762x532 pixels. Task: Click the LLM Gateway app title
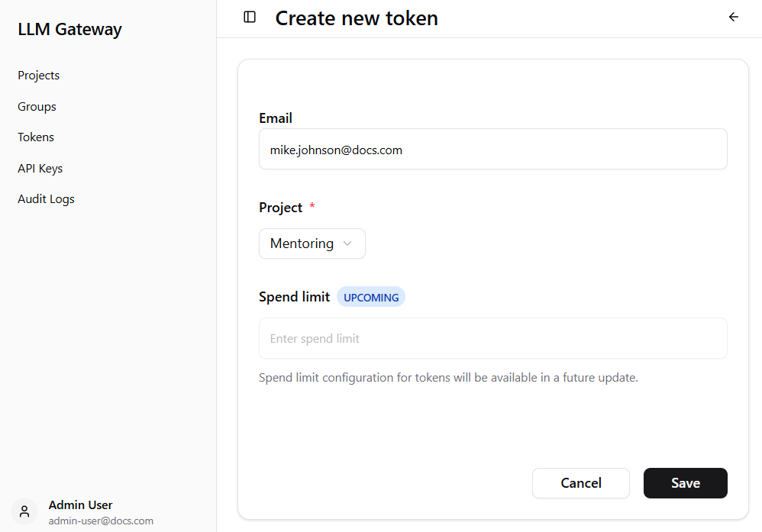(x=69, y=29)
